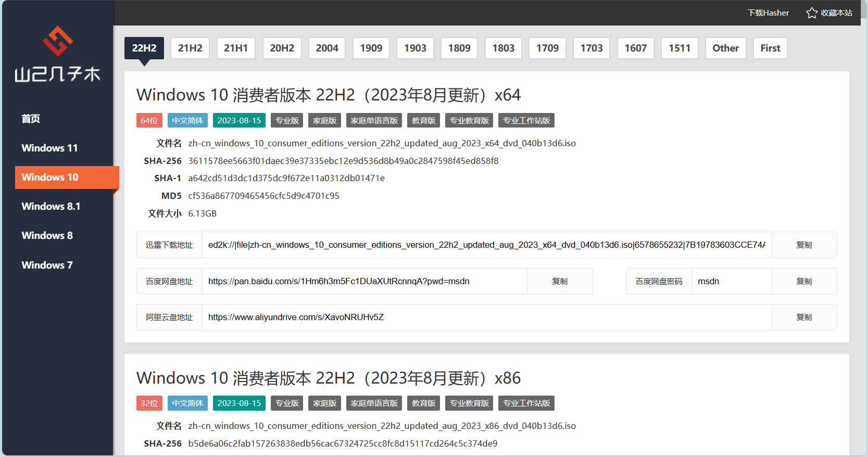Image resolution: width=868 pixels, height=457 pixels.
Task: Open the 1703 tab
Action: click(592, 48)
